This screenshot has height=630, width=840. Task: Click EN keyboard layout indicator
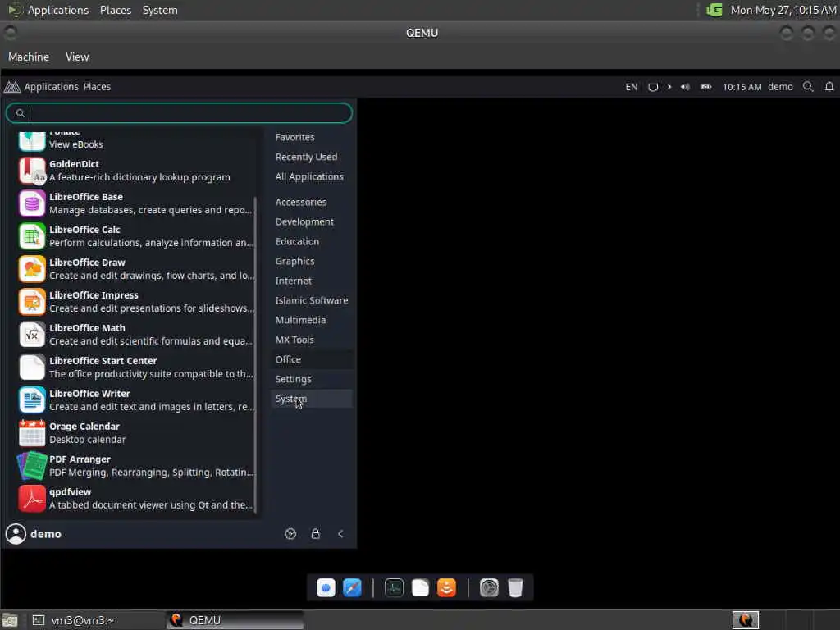click(631, 87)
